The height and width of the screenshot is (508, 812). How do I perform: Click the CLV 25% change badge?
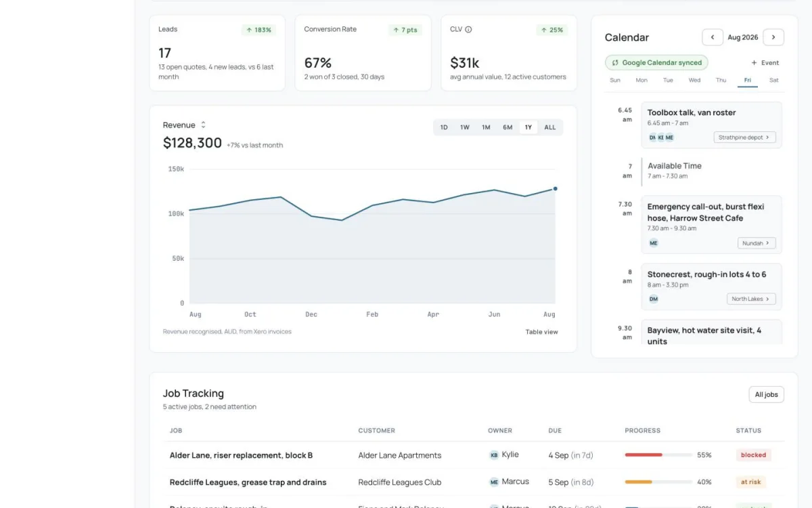point(553,30)
